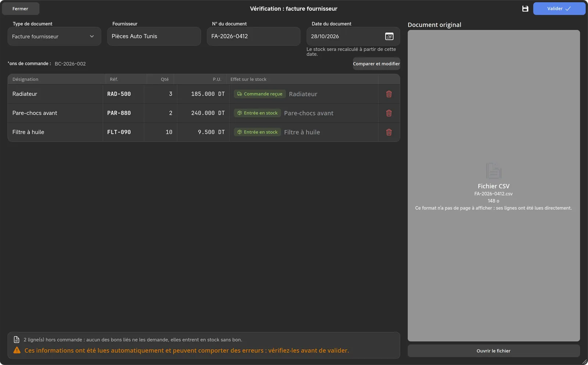Click Entrée en stock badge for Filtre à huile
Screen dimensions: 588x365
coord(257,132)
